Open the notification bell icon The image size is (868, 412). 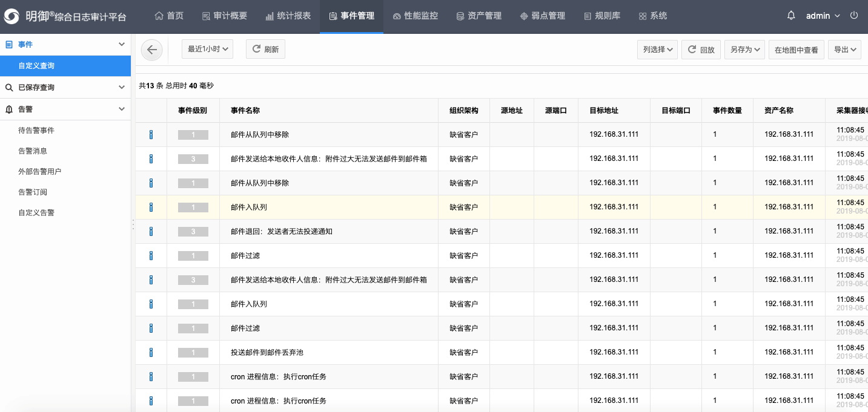[x=790, y=15]
